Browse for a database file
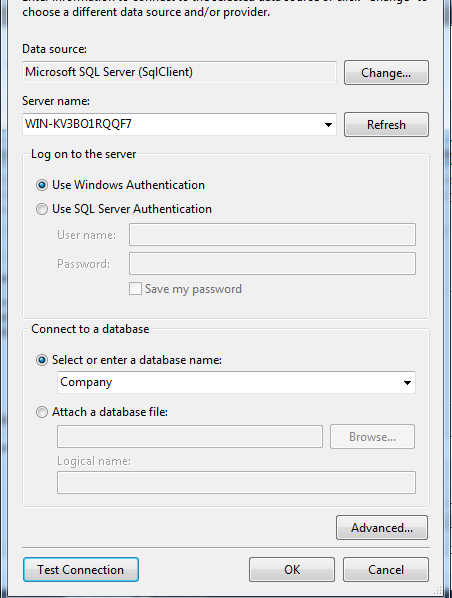452x598 pixels. 372,437
